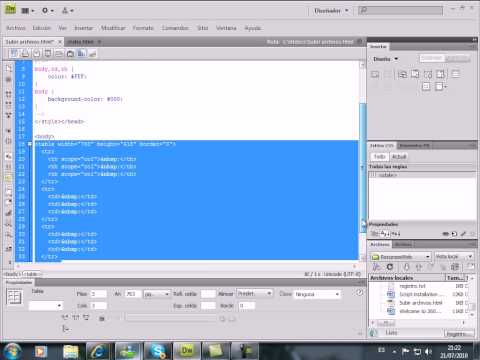Click the Synchronize icon in Files panel
This screenshot has height=360, width=480.
coord(455,267)
